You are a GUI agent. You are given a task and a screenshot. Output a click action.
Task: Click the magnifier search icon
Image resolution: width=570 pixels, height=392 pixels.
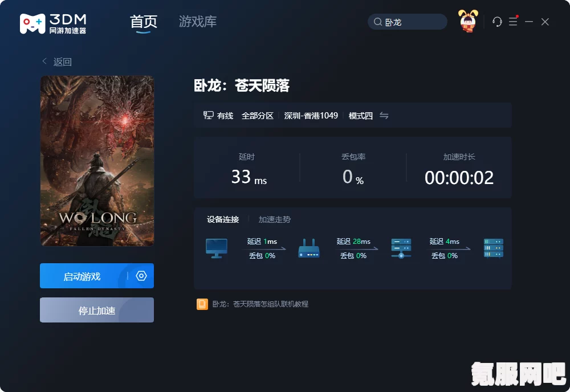pyautogui.click(x=378, y=22)
